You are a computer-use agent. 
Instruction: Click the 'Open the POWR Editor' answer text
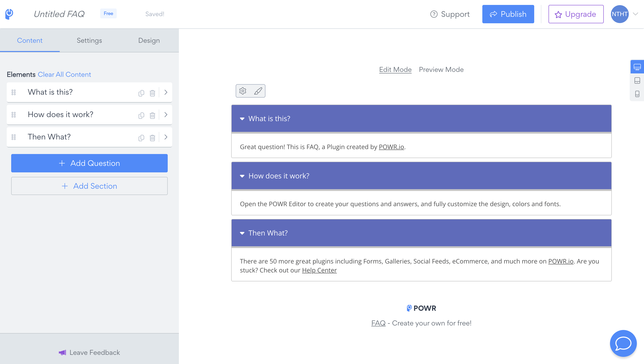tap(400, 204)
